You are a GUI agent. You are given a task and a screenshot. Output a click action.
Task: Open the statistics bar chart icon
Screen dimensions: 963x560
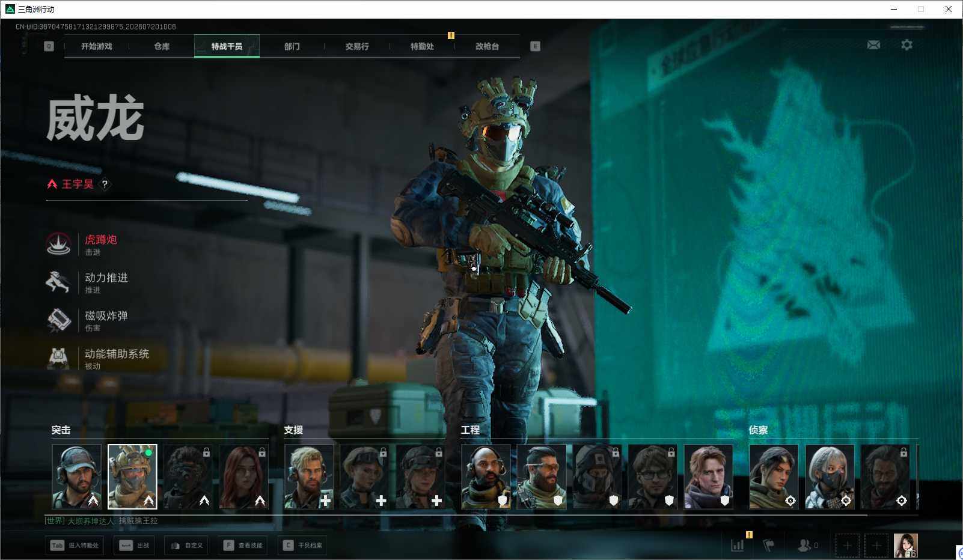pos(737,545)
